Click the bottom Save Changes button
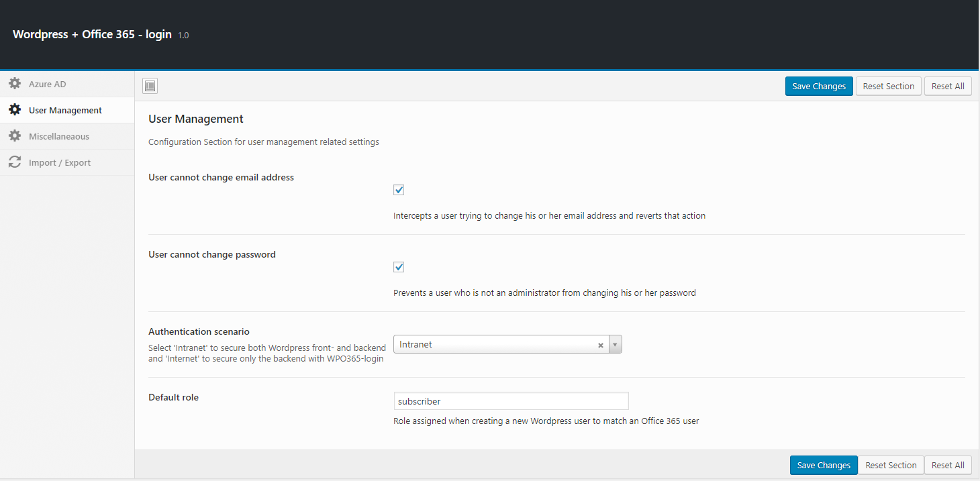The image size is (980, 481). pos(824,465)
